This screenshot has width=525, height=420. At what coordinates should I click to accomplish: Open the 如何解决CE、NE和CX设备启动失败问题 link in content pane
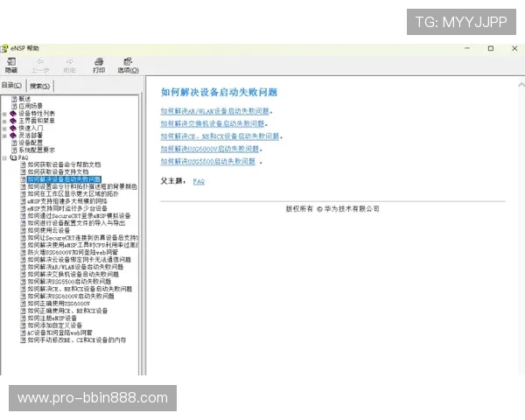[x=220, y=136]
